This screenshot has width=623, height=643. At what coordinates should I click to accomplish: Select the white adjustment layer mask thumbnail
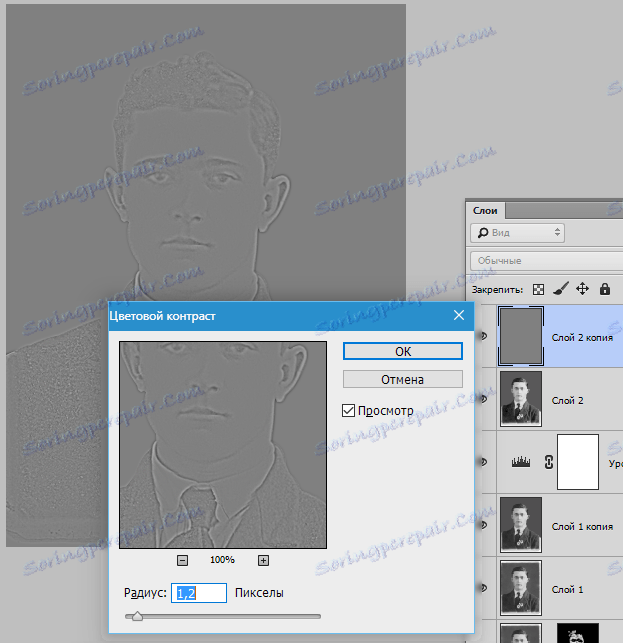tap(578, 462)
